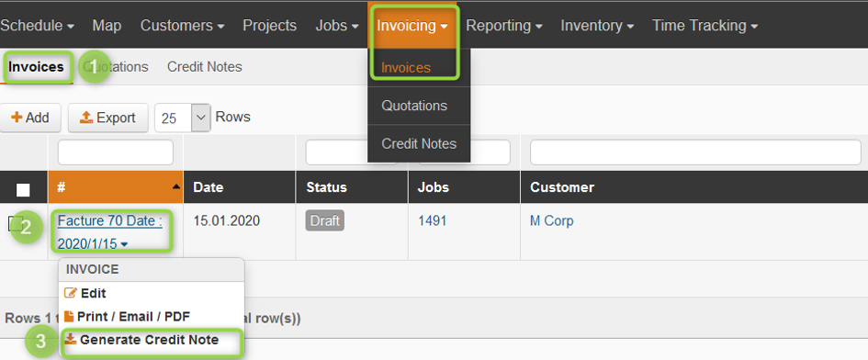868x360 pixels.
Task: Choose Credit Notes from Invoicing dropdown
Action: point(419,143)
